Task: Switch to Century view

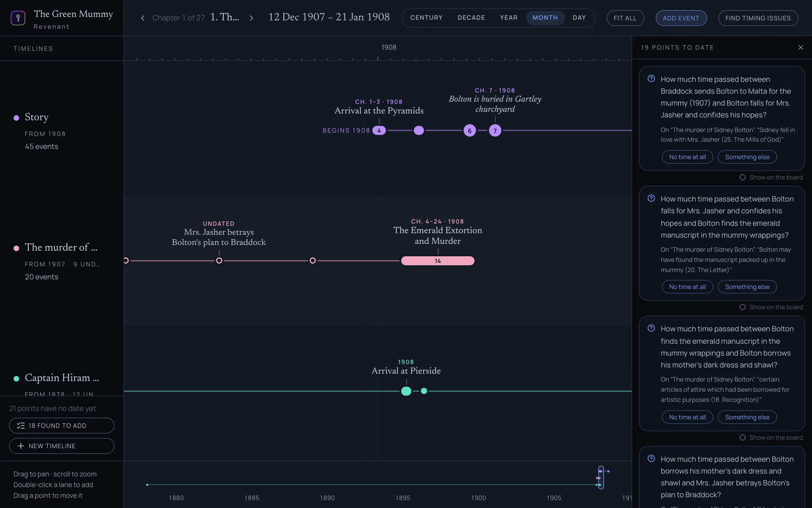Action: (426, 18)
